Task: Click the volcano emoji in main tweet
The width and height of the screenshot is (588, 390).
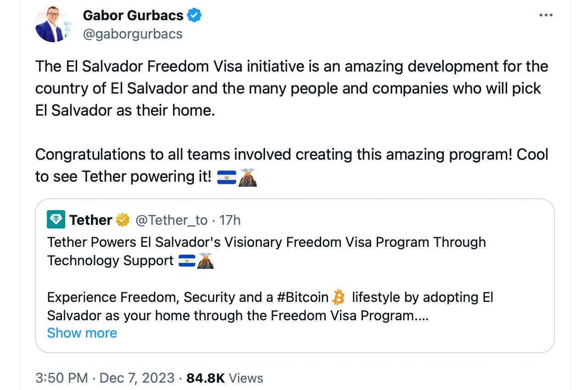Action: pyautogui.click(x=248, y=177)
